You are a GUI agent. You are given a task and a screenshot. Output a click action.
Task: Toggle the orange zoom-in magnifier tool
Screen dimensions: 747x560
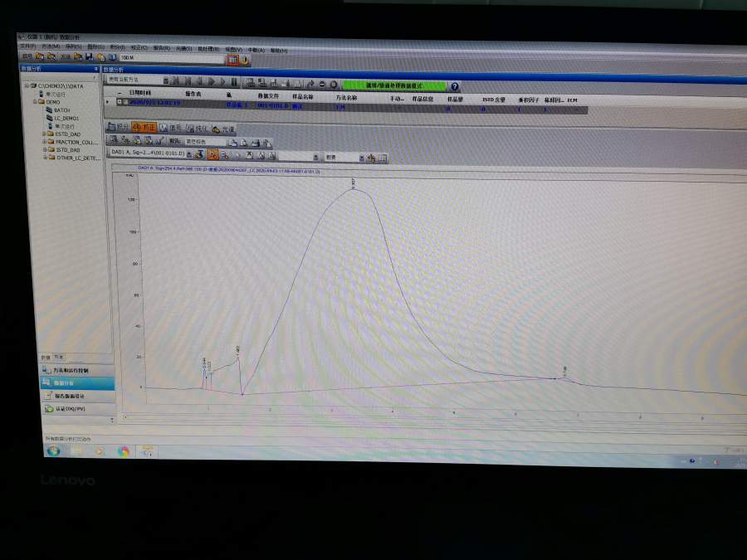coord(212,154)
